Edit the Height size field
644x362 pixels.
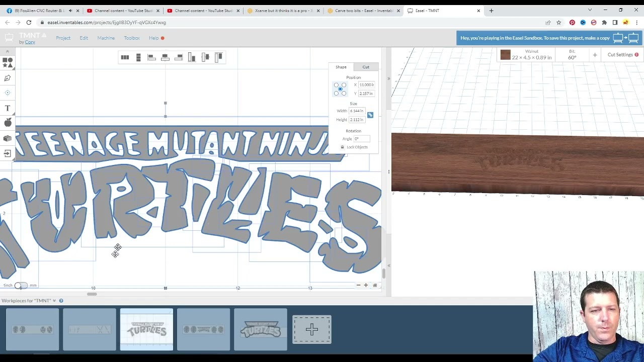pyautogui.click(x=357, y=120)
